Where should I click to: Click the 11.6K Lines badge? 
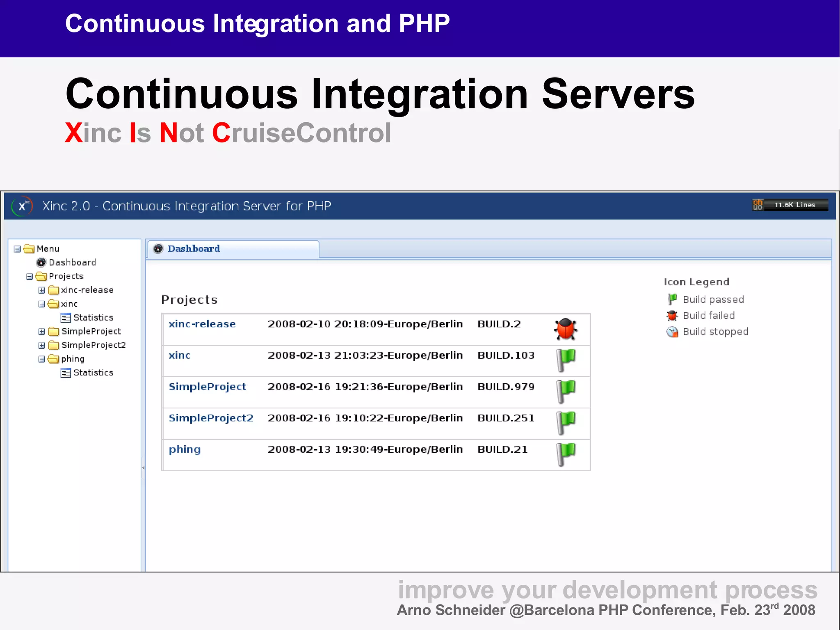click(x=790, y=205)
